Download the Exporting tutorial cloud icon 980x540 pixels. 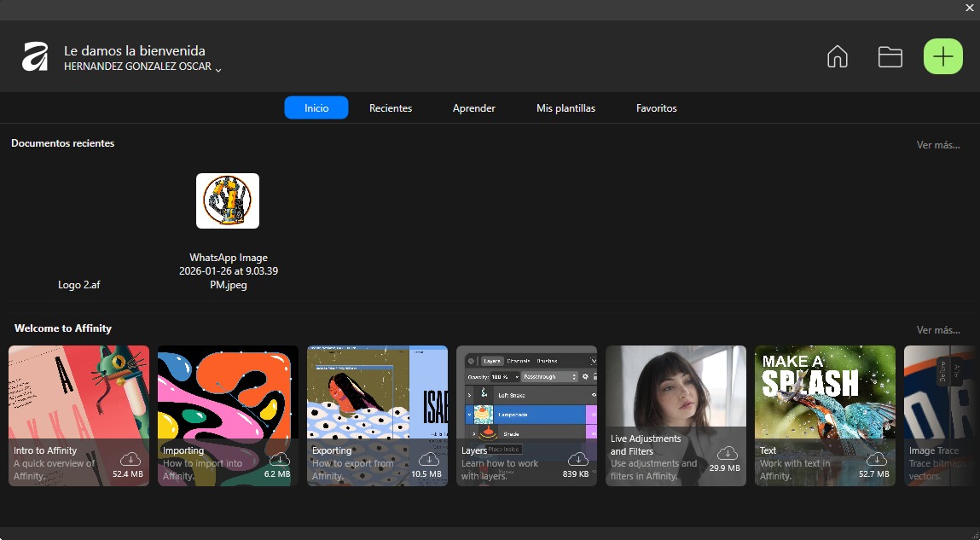pyautogui.click(x=429, y=459)
